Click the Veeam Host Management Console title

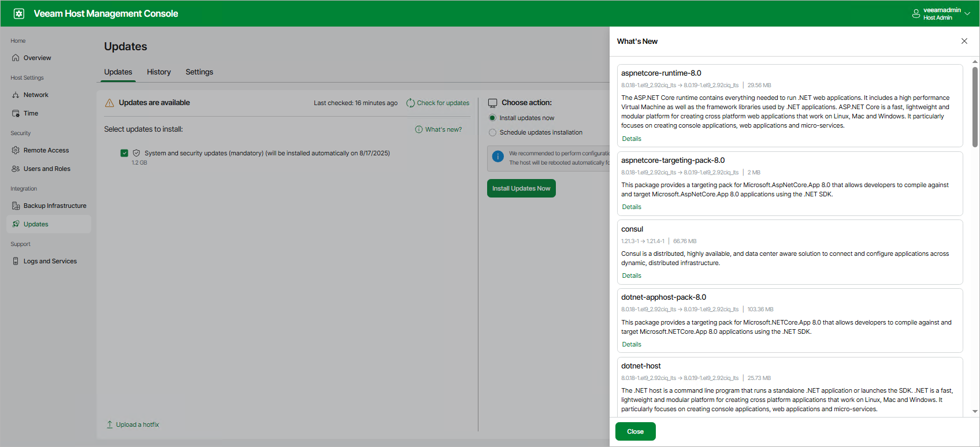click(x=106, y=13)
